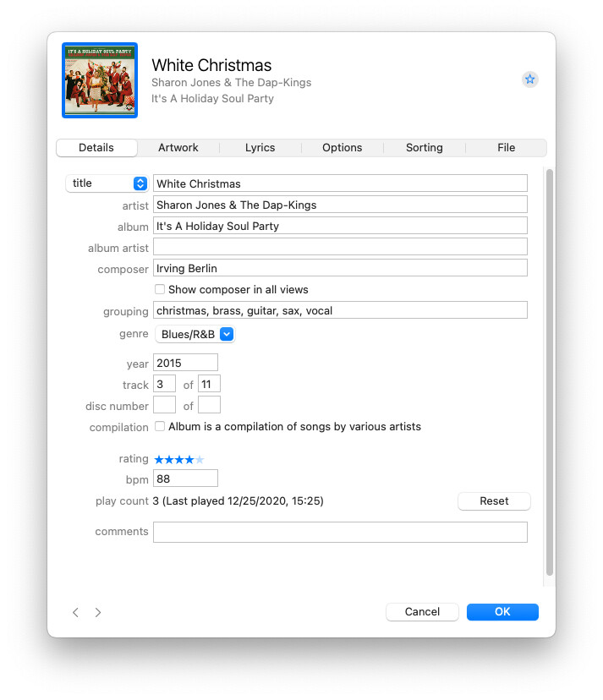Click the album artwork thumbnail
Screen dimensions: 603x700
pyautogui.click(x=100, y=80)
